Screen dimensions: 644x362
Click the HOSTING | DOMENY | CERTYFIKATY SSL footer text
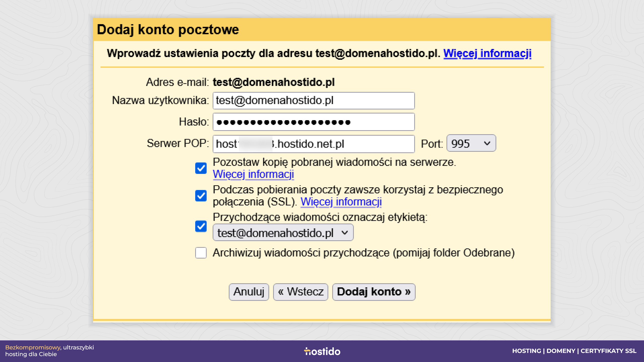(x=574, y=351)
